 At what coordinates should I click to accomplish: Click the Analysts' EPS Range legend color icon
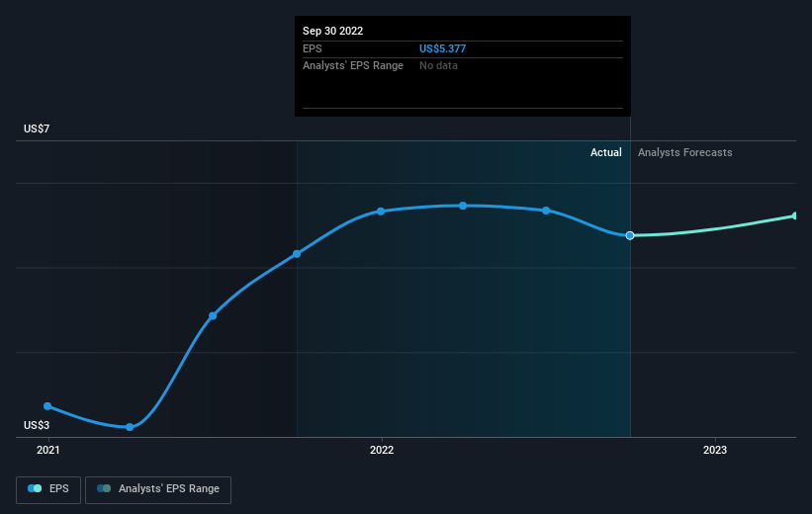pos(104,488)
